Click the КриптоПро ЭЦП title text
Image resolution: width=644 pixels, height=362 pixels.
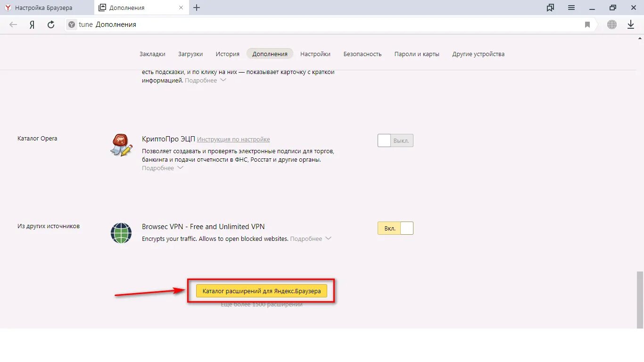(168, 139)
